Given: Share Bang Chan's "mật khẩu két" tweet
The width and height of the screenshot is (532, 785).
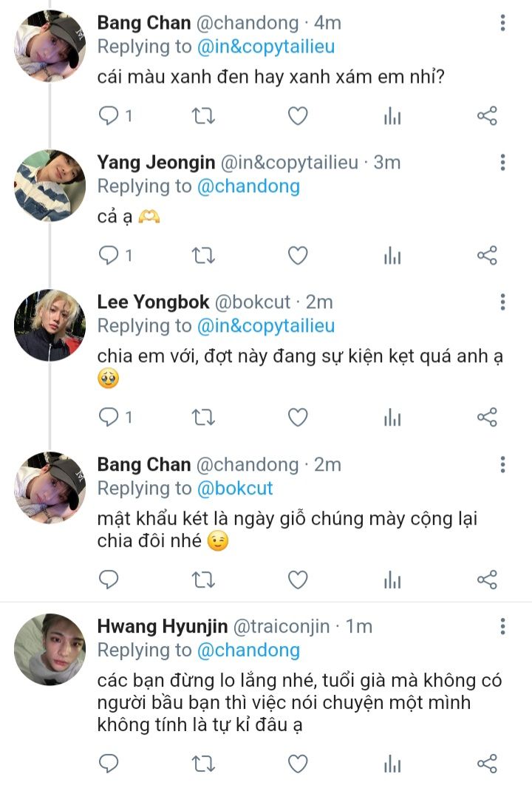Looking at the screenshot, I should (x=487, y=580).
